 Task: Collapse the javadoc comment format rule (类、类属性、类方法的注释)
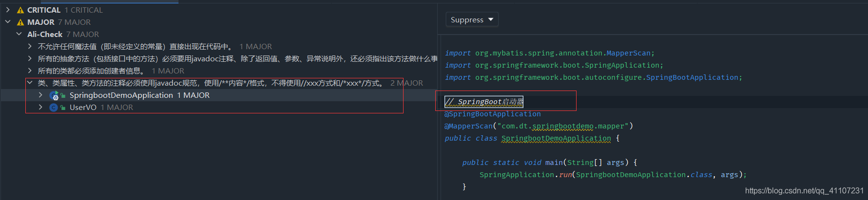(30, 83)
